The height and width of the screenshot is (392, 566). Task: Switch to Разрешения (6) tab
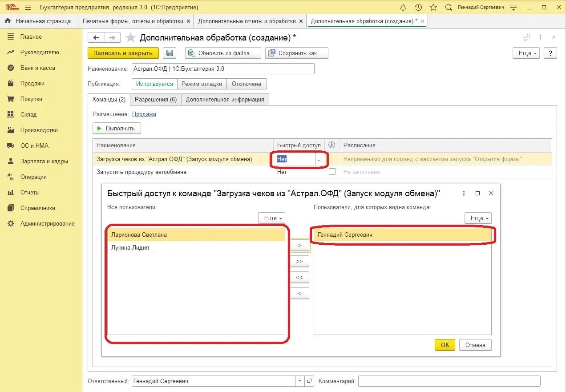coord(156,99)
